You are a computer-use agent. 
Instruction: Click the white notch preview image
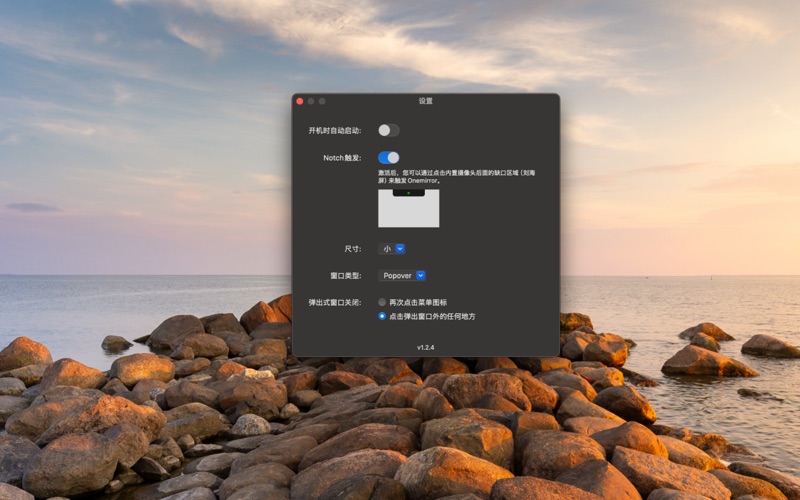[408, 215]
